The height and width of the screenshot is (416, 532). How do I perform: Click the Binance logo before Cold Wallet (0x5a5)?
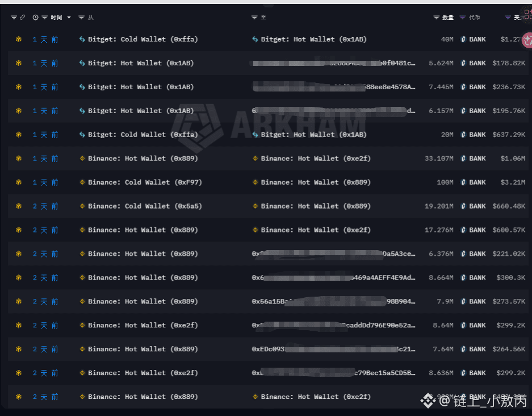(82, 206)
